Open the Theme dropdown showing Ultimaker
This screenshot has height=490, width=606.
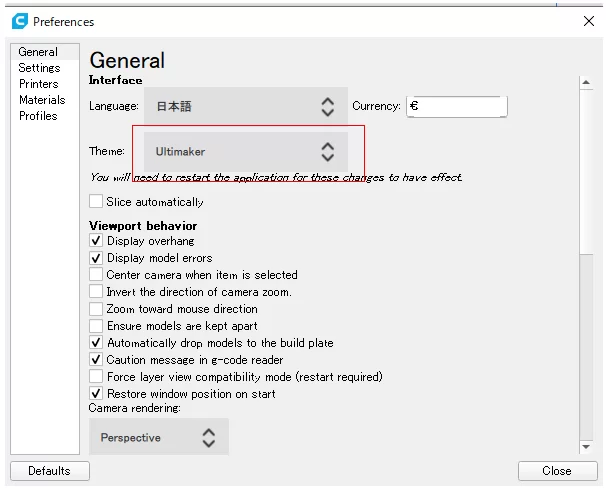[x=246, y=151]
